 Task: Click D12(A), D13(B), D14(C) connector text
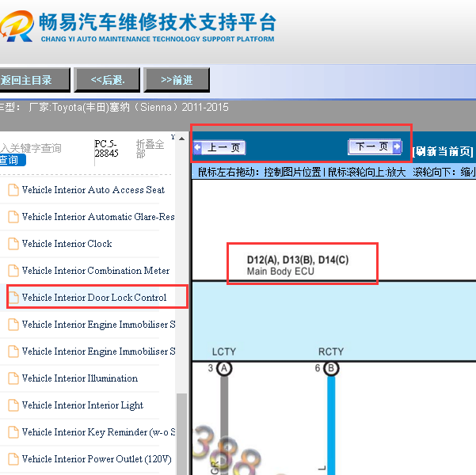click(x=298, y=260)
